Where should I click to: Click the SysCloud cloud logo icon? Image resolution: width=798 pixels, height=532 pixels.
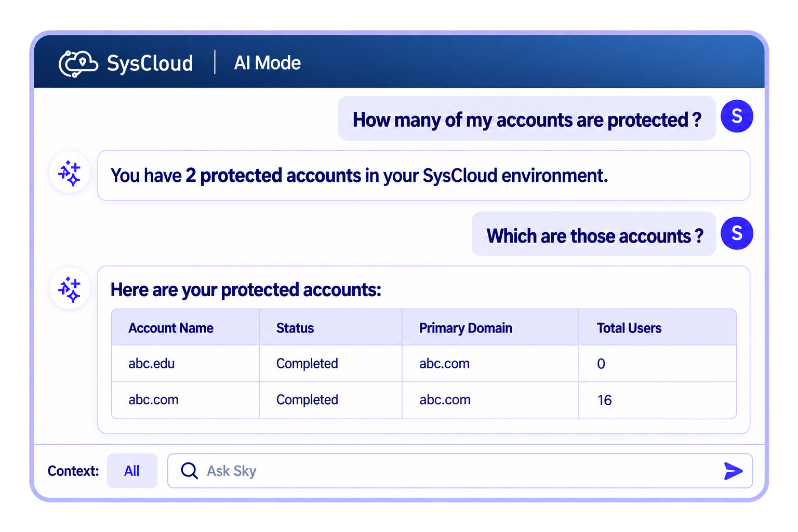pos(78,63)
